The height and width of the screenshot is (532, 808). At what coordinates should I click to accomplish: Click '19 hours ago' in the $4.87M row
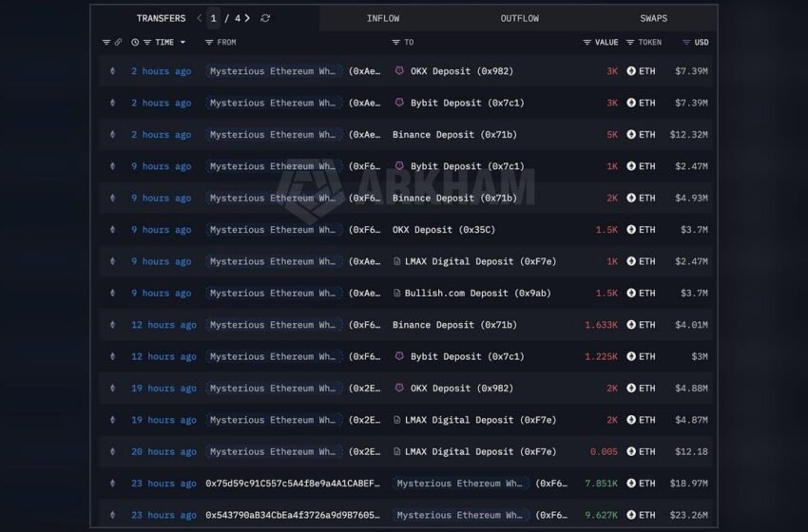[164, 420]
